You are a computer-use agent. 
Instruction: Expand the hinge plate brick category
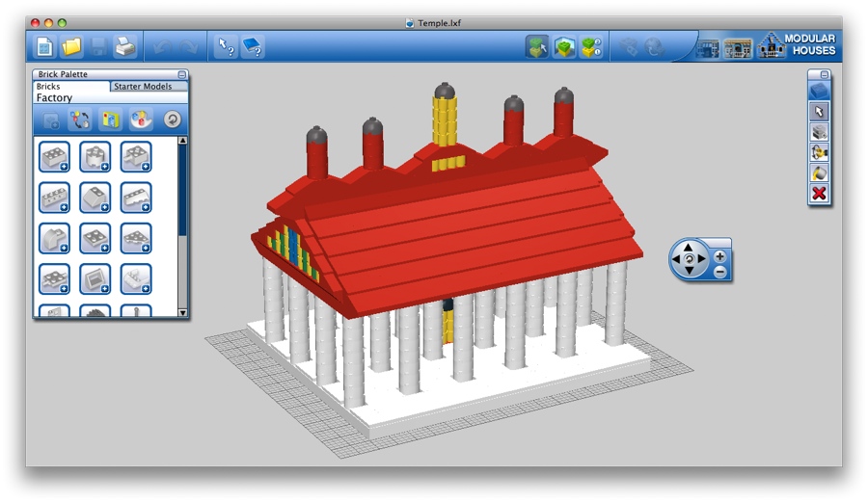pyautogui.click(x=136, y=279)
